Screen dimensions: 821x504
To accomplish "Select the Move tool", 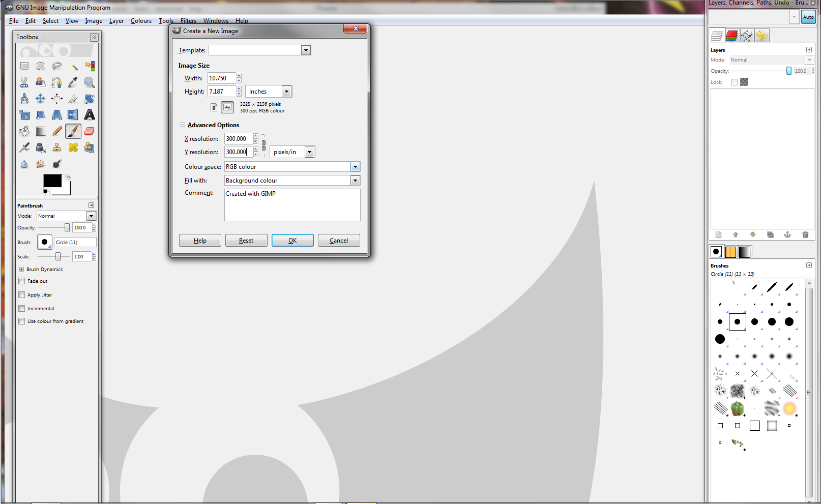I will (x=41, y=99).
